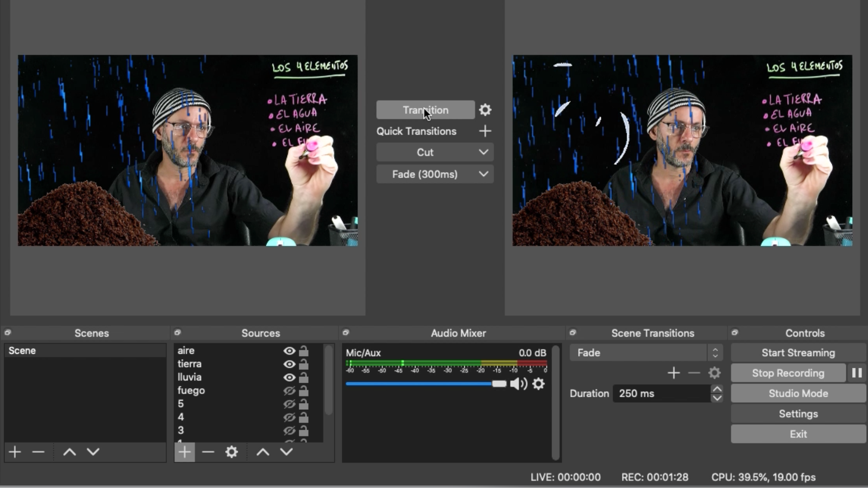Select the lluvia source item

(190, 377)
